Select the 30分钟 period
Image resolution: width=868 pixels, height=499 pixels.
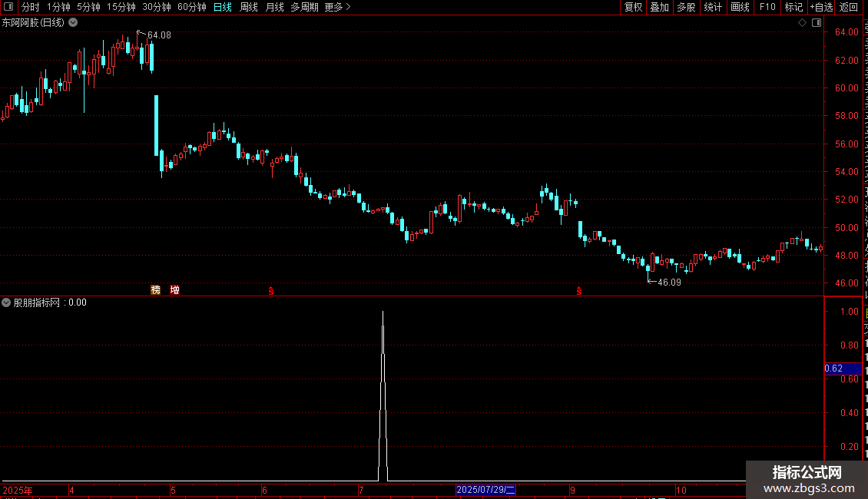tap(157, 7)
